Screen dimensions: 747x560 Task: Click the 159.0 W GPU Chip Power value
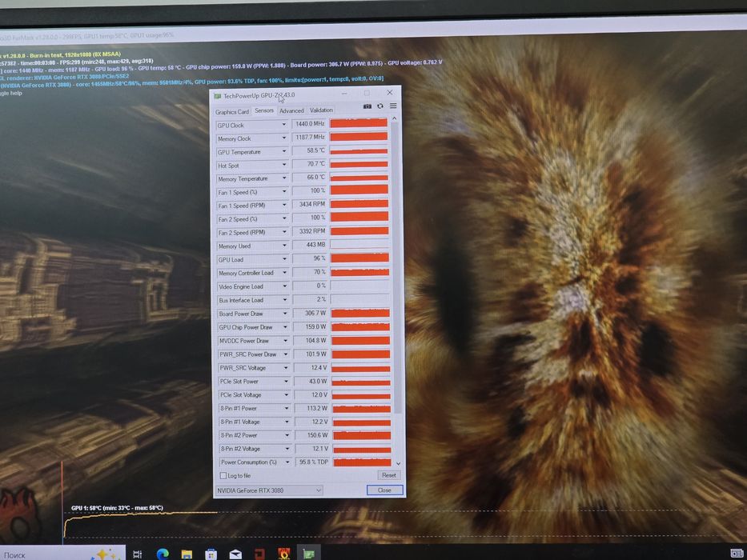pyautogui.click(x=310, y=327)
